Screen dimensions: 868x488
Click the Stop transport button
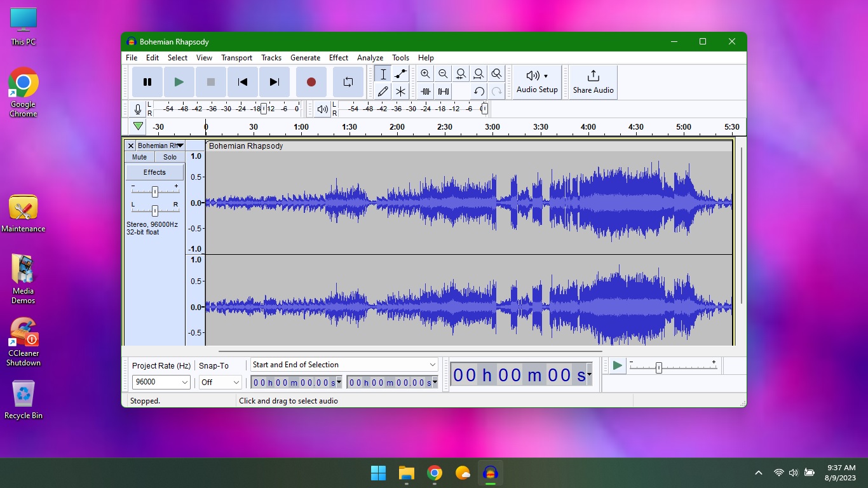[211, 82]
